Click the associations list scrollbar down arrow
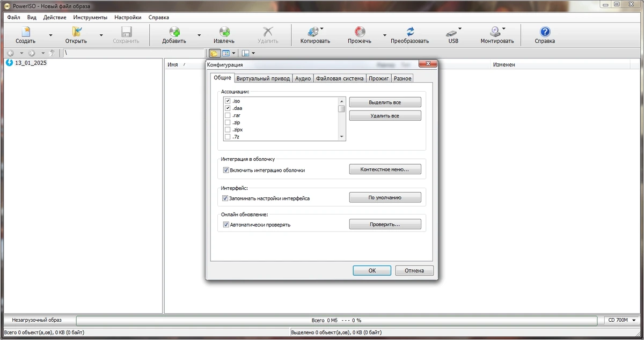The height and width of the screenshot is (340, 644). (341, 137)
